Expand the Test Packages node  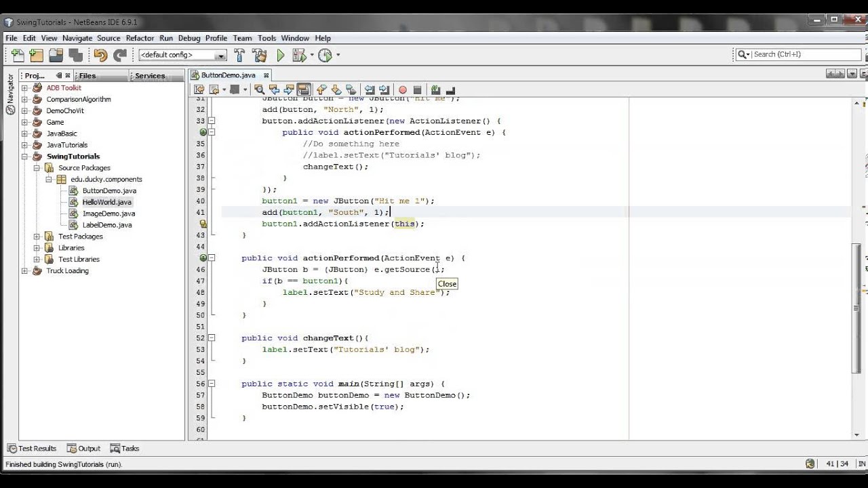point(37,237)
